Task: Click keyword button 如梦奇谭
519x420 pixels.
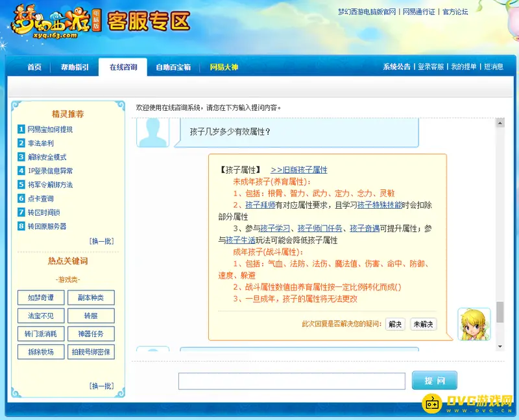Action: coord(41,297)
